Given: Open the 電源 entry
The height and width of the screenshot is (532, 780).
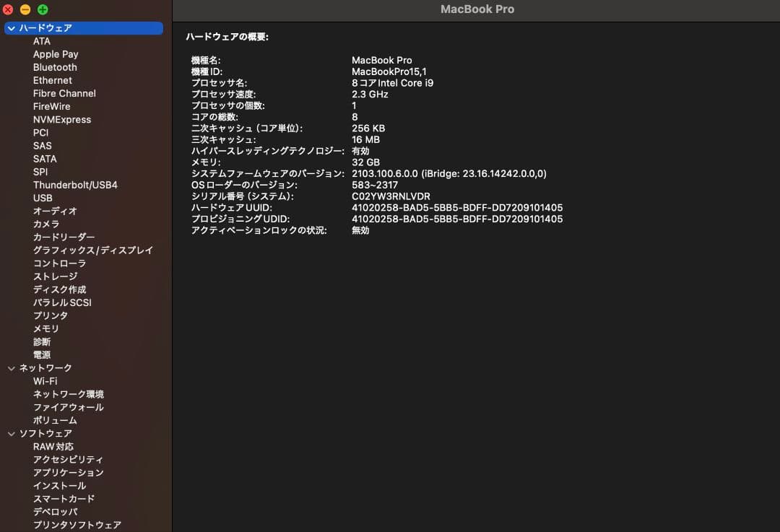Looking at the screenshot, I should pyautogui.click(x=42, y=355).
